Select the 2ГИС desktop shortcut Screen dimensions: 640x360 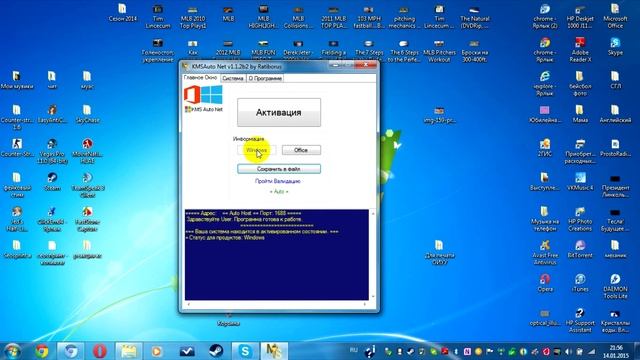point(545,148)
